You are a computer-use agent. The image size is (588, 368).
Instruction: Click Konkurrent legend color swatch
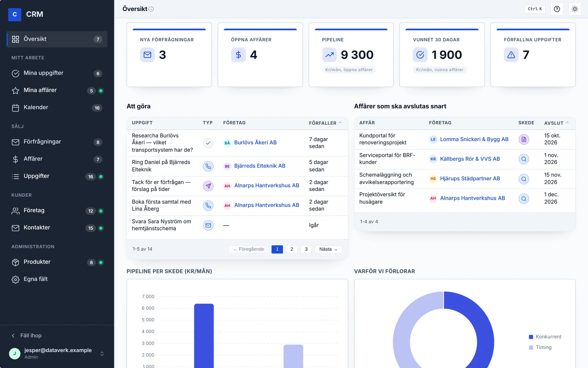(531, 337)
